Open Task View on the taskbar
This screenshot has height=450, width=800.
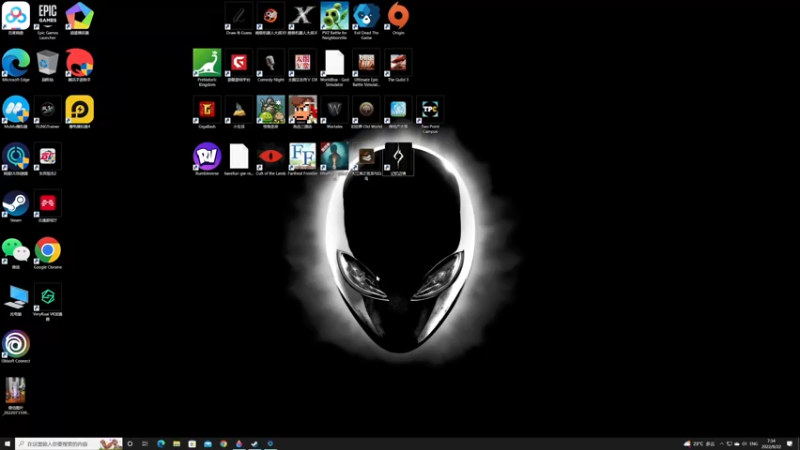(145, 444)
